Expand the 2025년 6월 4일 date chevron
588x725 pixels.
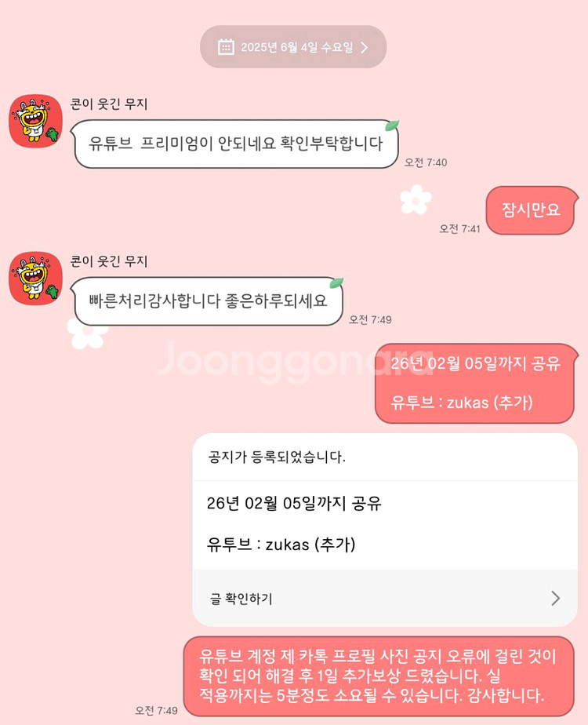(365, 48)
